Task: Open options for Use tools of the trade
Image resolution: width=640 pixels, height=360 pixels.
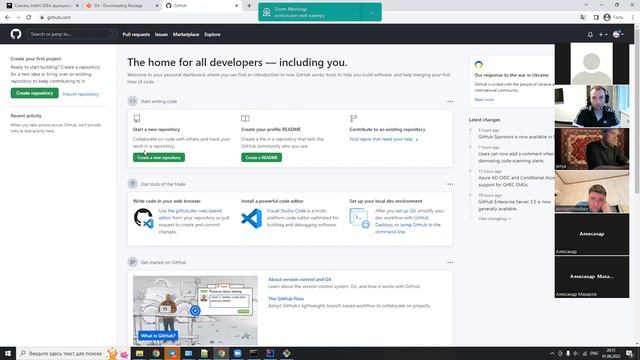Action: pos(450,184)
